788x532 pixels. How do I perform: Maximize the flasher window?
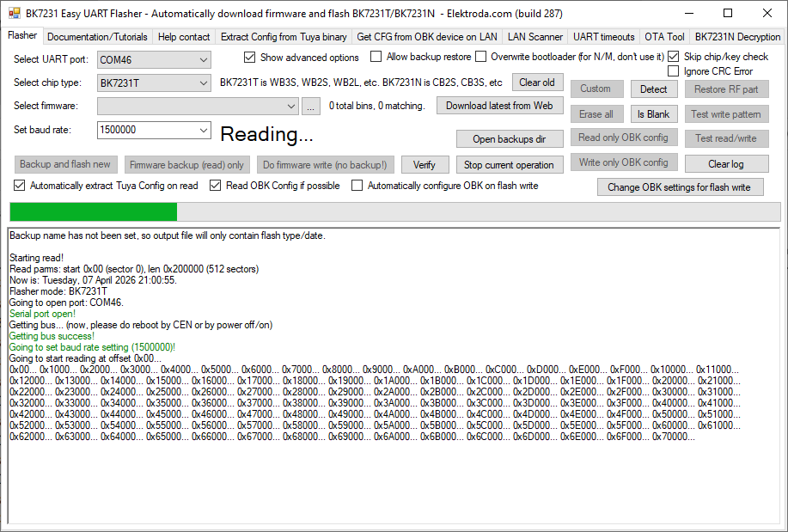point(728,13)
